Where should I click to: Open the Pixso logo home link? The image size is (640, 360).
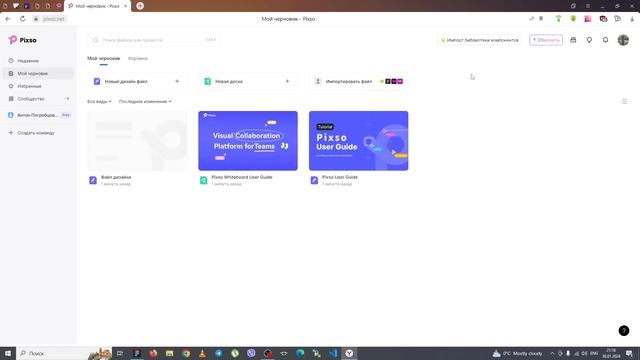click(22, 40)
